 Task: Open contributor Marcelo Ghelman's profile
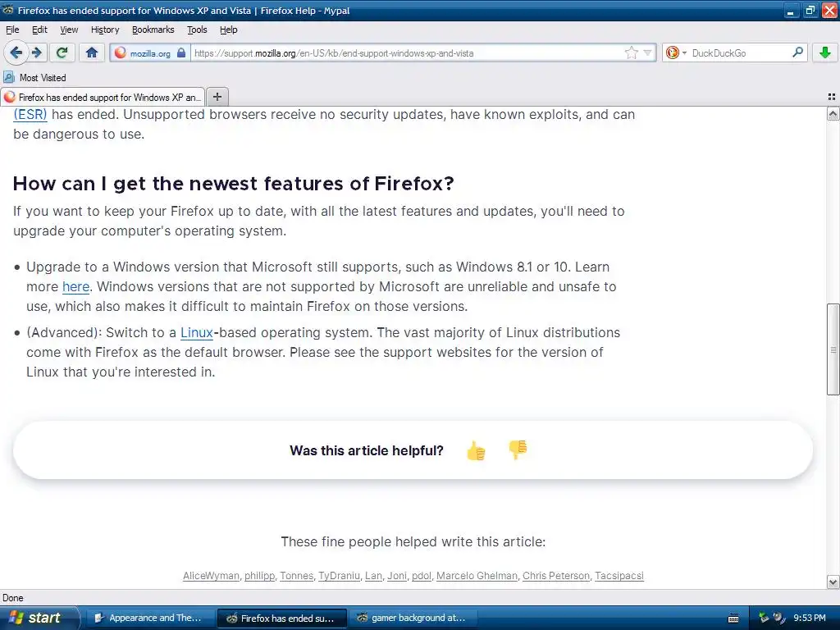(x=477, y=576)
